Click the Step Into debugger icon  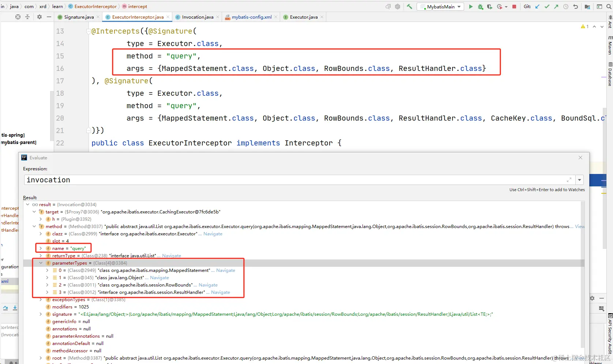coord(15,308)
